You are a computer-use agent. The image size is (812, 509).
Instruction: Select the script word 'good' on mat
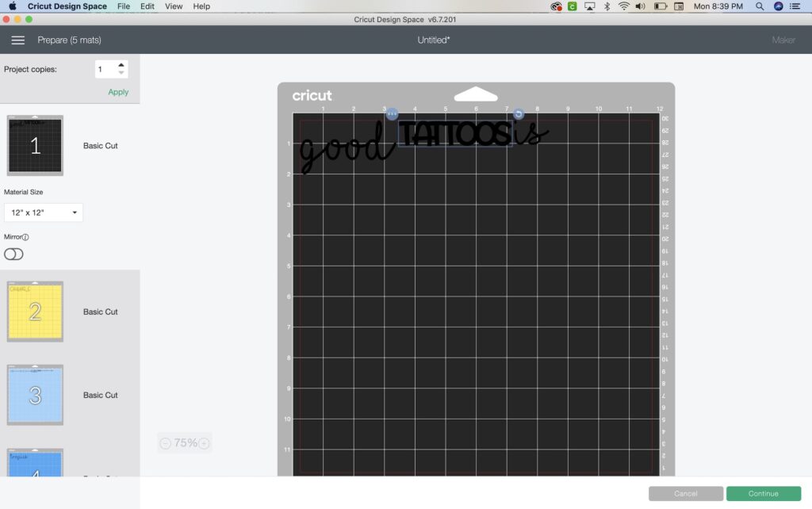click(347, 149)
